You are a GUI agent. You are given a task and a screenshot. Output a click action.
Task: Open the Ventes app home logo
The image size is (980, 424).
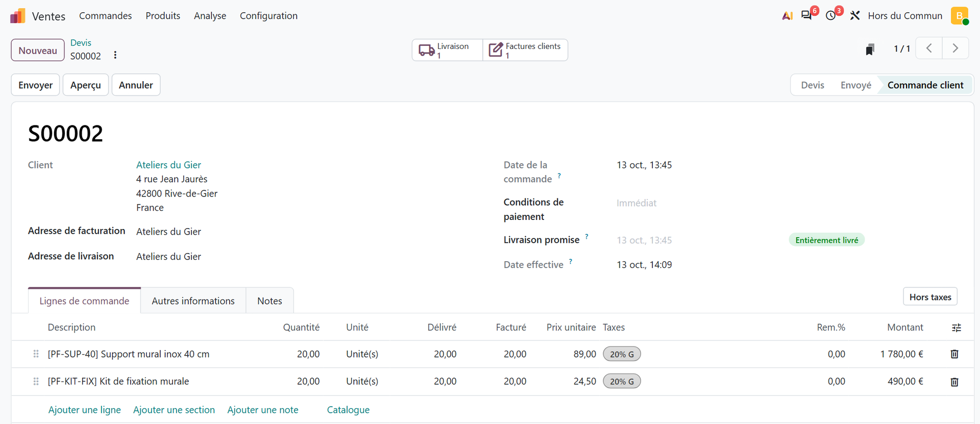coord(17,16)
